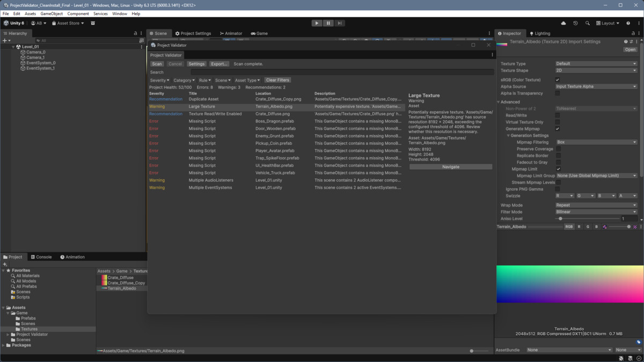
Task: Toggle the Preserve Coverage checkbox
Action: [558, 149]
